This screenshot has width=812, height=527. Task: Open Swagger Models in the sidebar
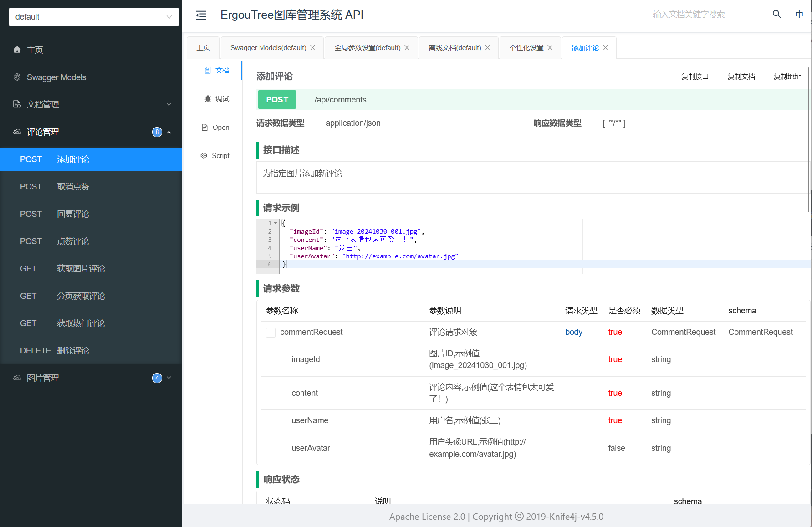[56, 77]
